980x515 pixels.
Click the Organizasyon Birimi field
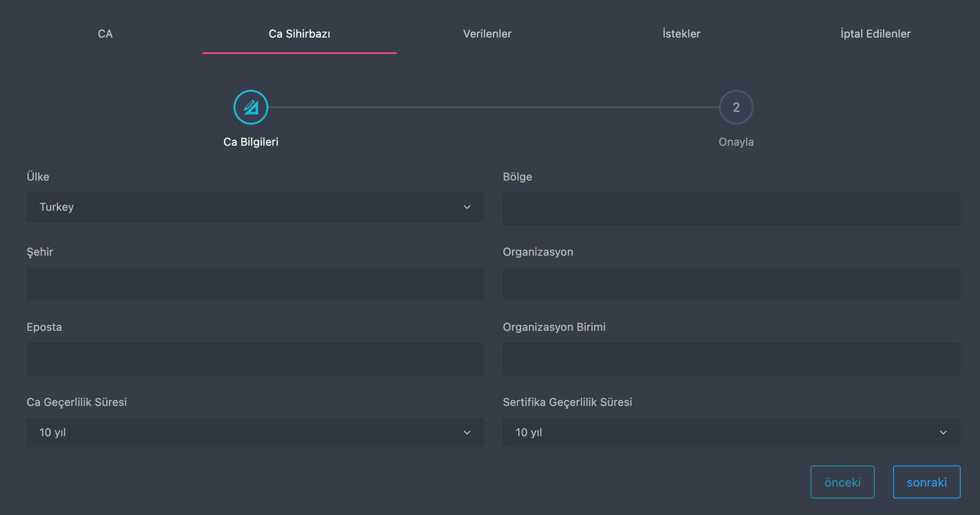(x=731, y=359)
